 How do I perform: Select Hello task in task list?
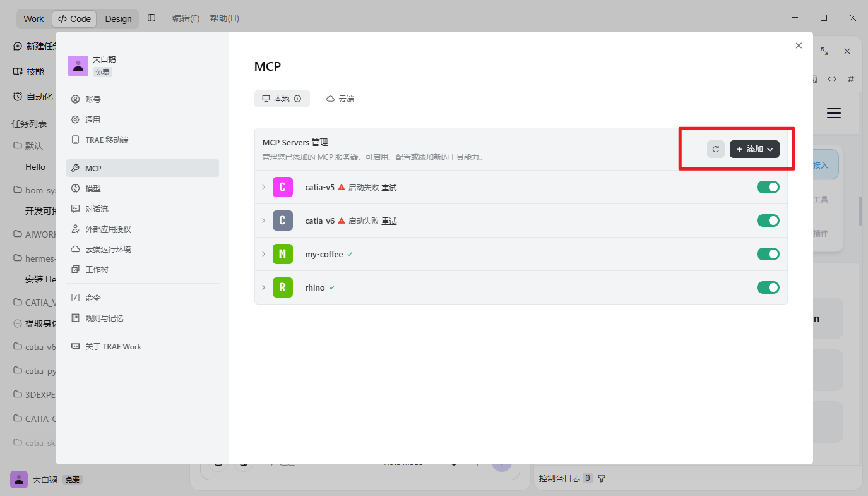point(35,167)
